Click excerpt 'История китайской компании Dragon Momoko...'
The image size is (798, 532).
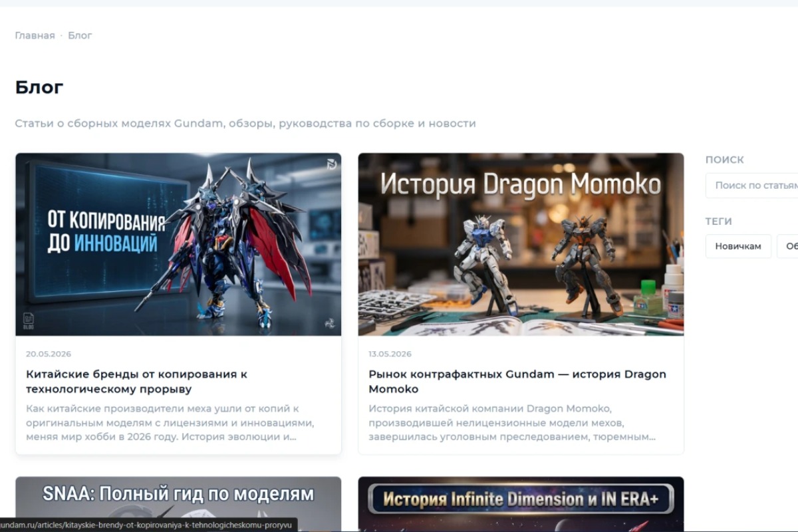(x=512, y=423)
